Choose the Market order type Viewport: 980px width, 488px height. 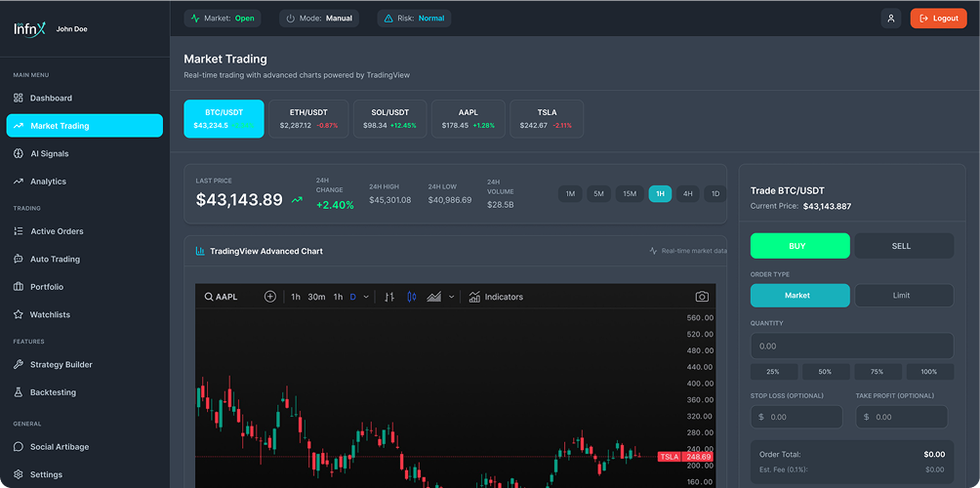point(800,295)
